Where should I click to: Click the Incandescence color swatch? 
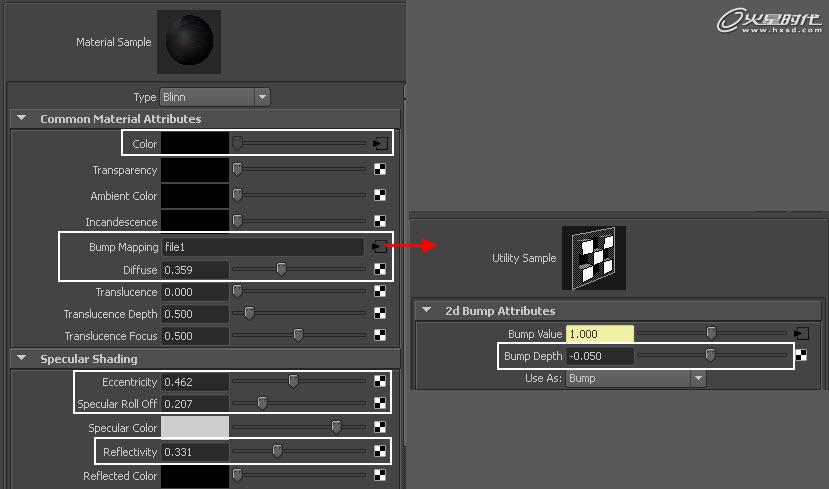coord(195,221)
